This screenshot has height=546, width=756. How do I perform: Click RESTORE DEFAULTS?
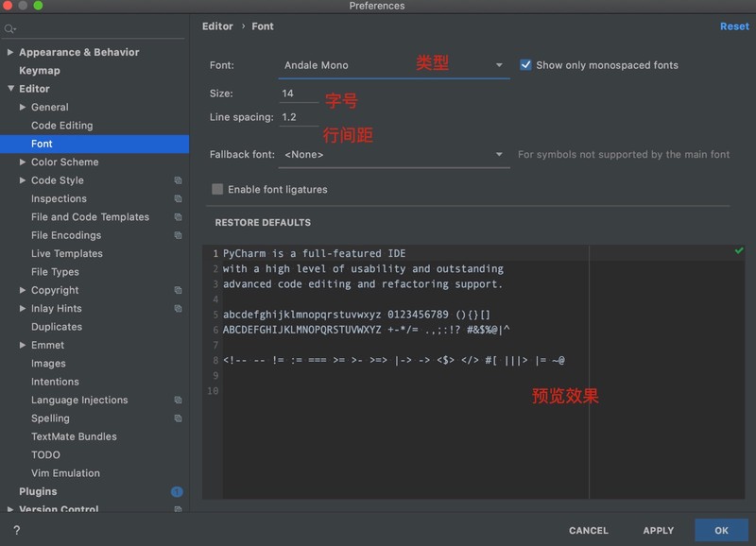pos(263,223)
